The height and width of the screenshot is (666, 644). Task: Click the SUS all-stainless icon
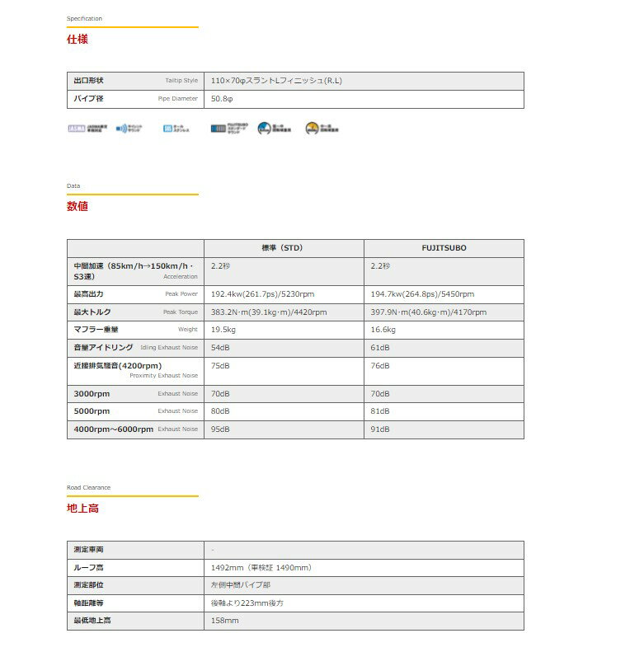click(167, 129)
